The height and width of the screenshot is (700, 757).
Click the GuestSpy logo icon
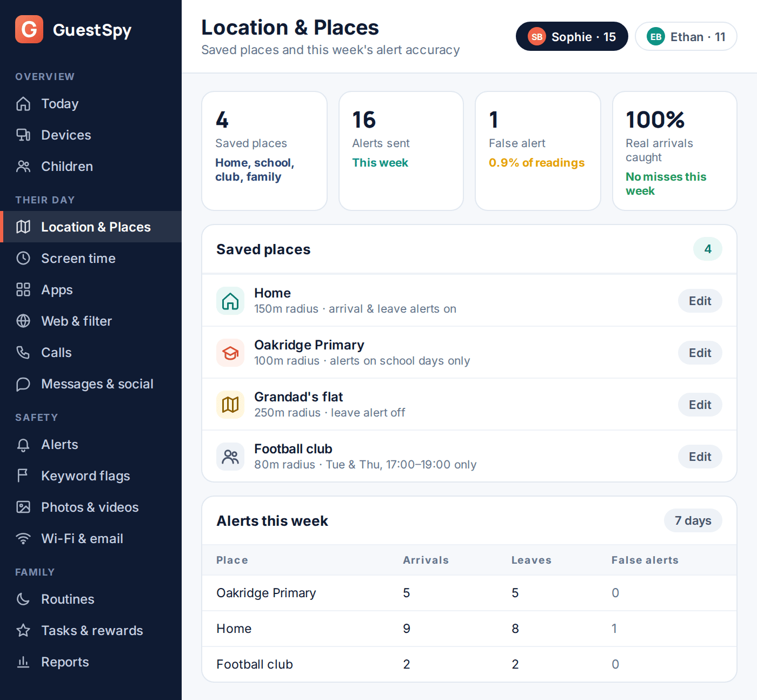(29, 29)
